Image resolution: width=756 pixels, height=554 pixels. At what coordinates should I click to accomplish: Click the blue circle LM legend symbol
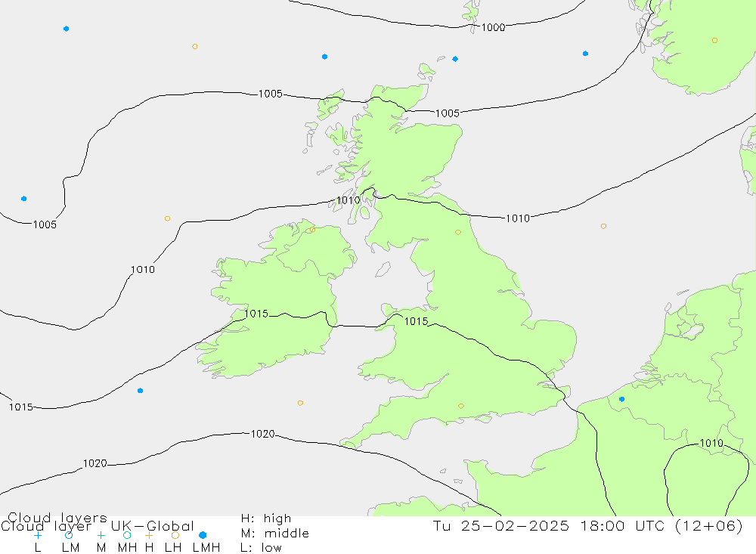(x=69, y=535)
